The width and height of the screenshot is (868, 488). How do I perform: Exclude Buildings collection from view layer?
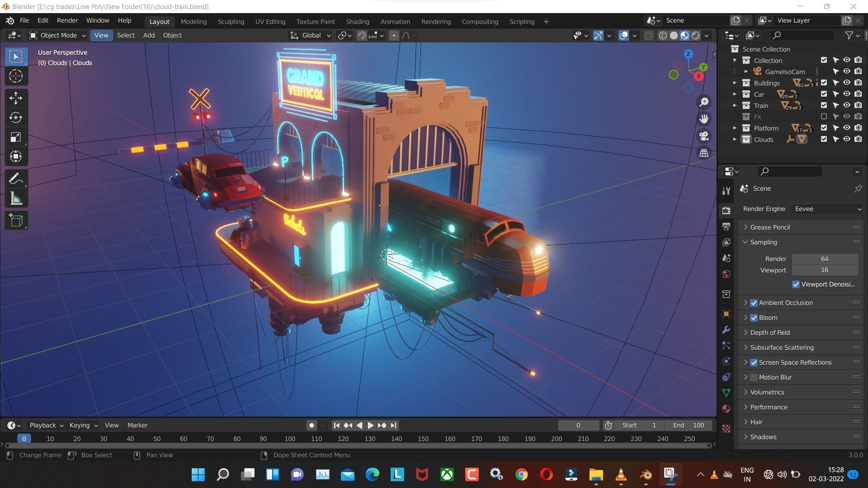click(824, 83)
